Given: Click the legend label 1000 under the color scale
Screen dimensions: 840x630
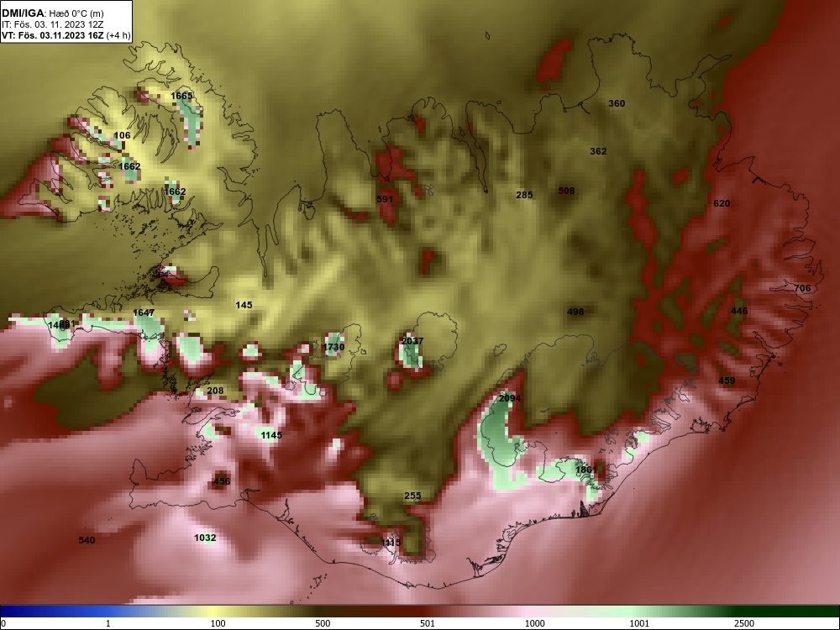Looking at the screenshot, I should [x=534, y=623].
